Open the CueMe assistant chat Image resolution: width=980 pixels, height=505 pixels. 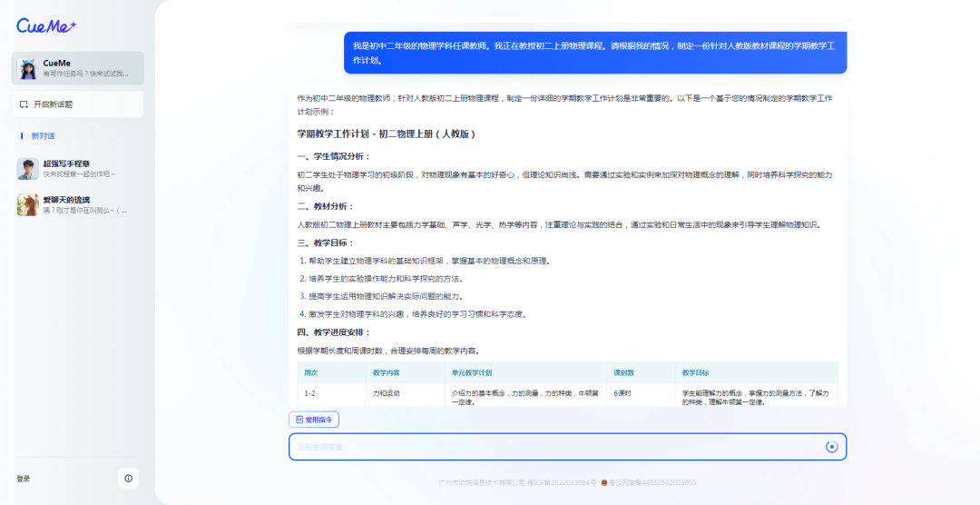click(x=77, y=68)
